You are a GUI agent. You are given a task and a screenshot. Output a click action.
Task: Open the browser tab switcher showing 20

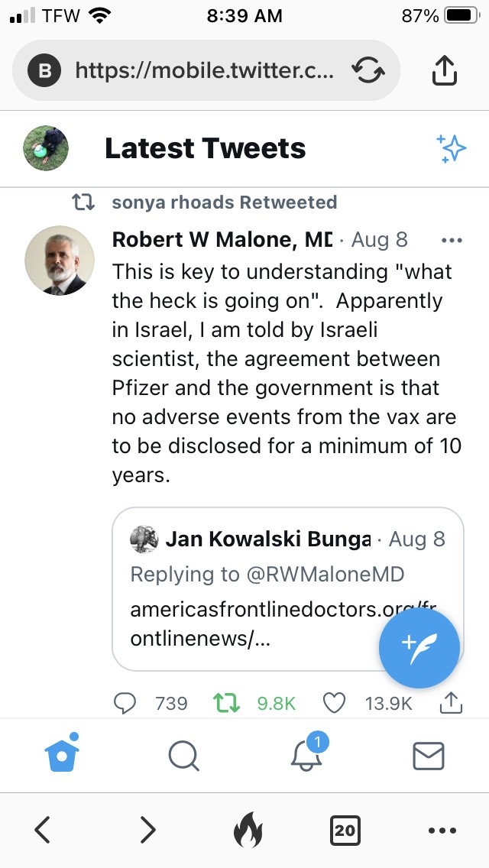click(x=345, y=830)
